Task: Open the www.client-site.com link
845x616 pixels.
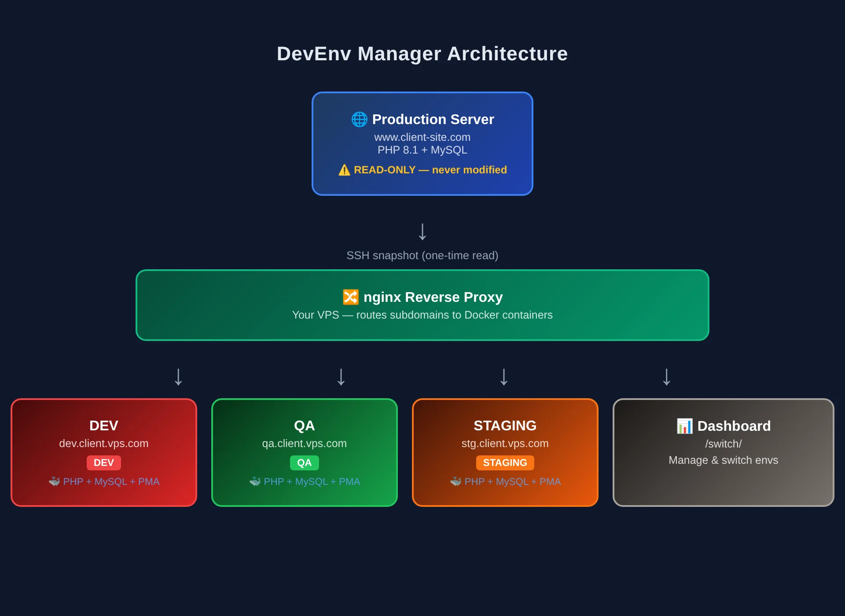Action: (422, 137)
